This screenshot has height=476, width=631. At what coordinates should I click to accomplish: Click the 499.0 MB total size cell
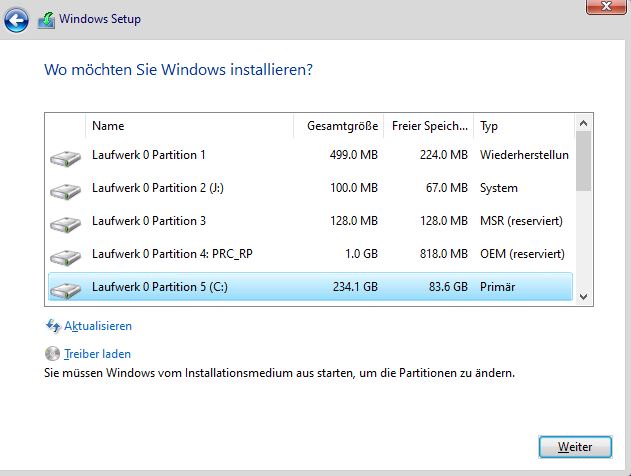click(x=354, y=155)
